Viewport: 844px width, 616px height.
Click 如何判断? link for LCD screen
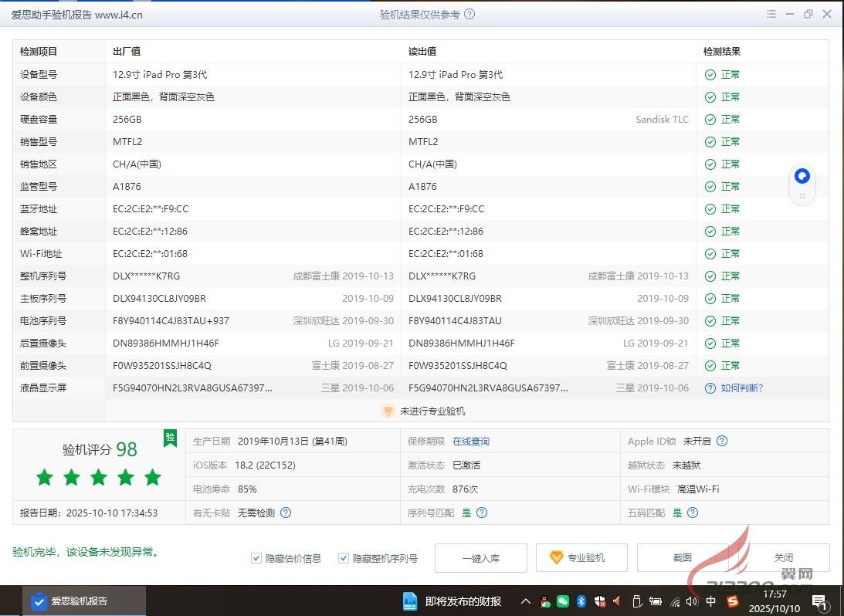[x=741, y=388]
